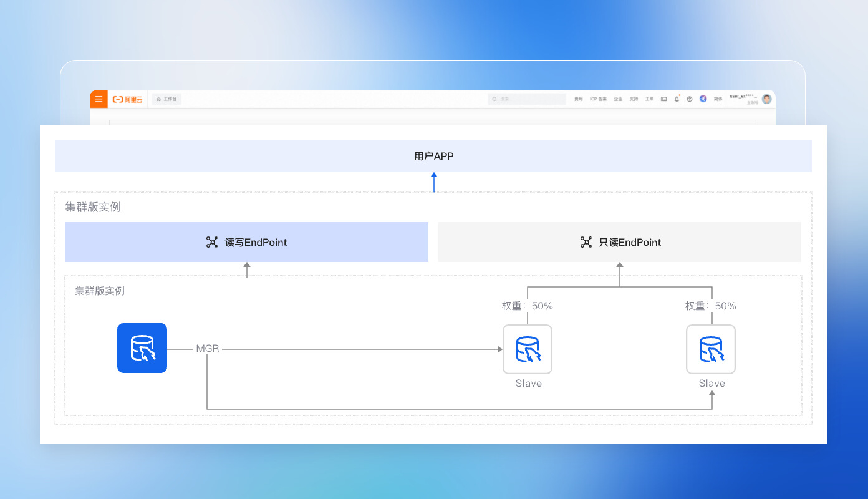Click the 用户APP bar
The image size is (868, 499).
click(x=433, y=156)
